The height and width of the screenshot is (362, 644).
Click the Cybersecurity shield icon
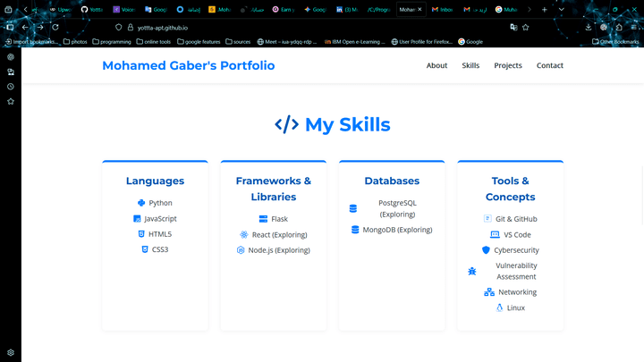click(486, 250)
